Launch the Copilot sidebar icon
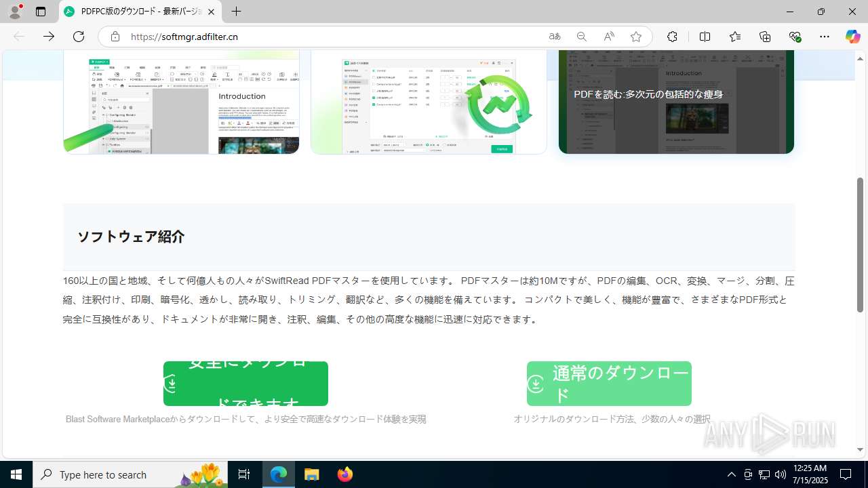This screenshot has height=488, width=868. point(852,37)
